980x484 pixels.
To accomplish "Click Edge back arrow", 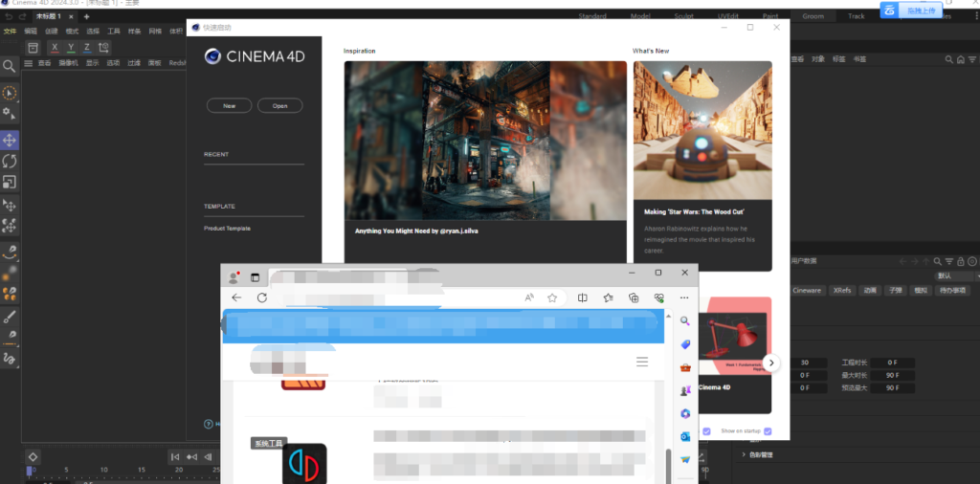I will 236,297.
